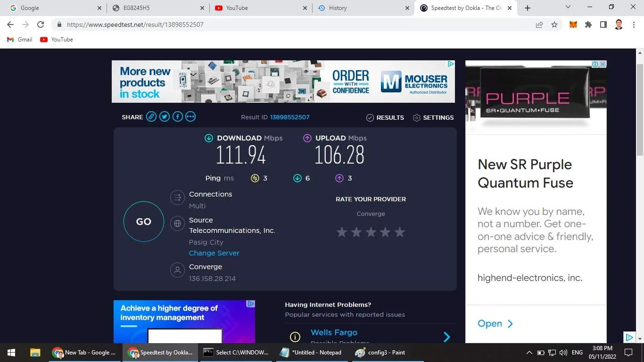The width and height of the screenshot is (644, 362).
Task: Open network settings tray icon
Action: click(x=552, y=353)
